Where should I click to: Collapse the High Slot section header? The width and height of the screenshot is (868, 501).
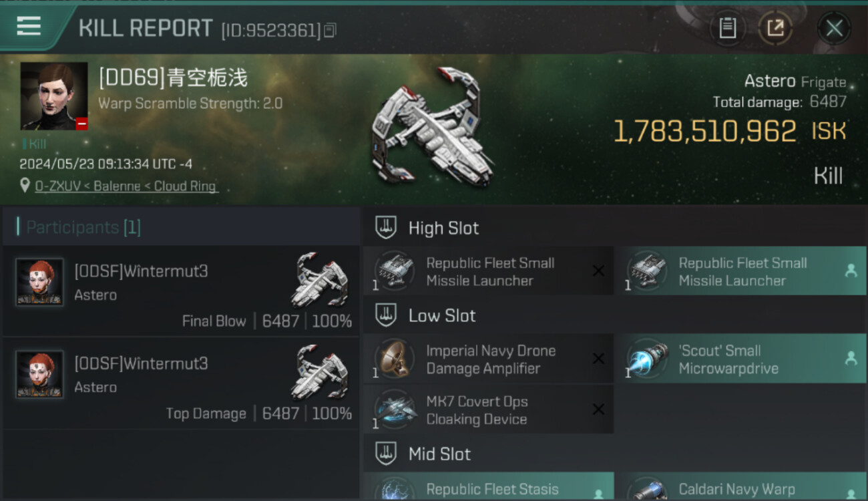pos(615,228)
